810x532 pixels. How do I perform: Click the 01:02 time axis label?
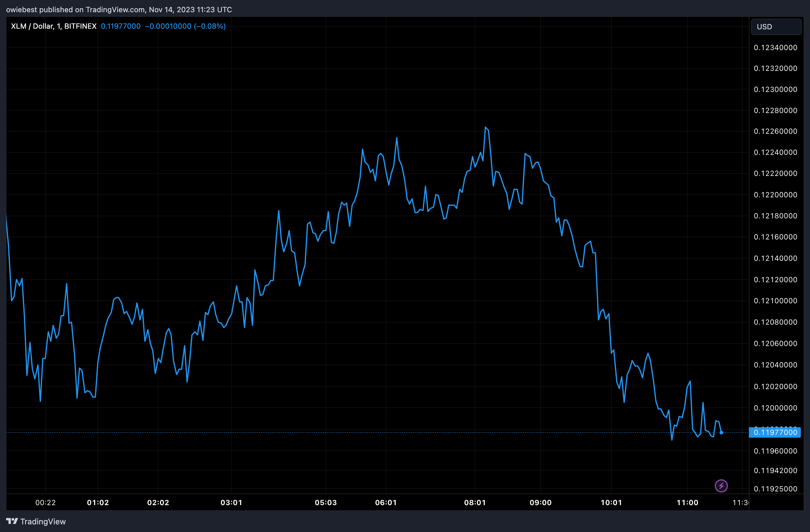tap(98, 502)
